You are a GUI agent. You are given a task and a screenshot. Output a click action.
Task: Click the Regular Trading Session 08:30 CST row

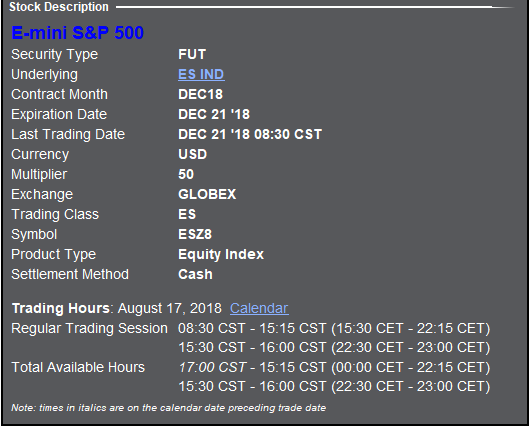tap(251, 328)
